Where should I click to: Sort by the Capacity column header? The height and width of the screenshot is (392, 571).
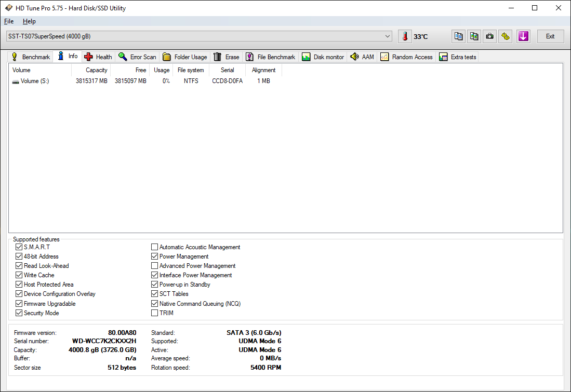(91, 70)
